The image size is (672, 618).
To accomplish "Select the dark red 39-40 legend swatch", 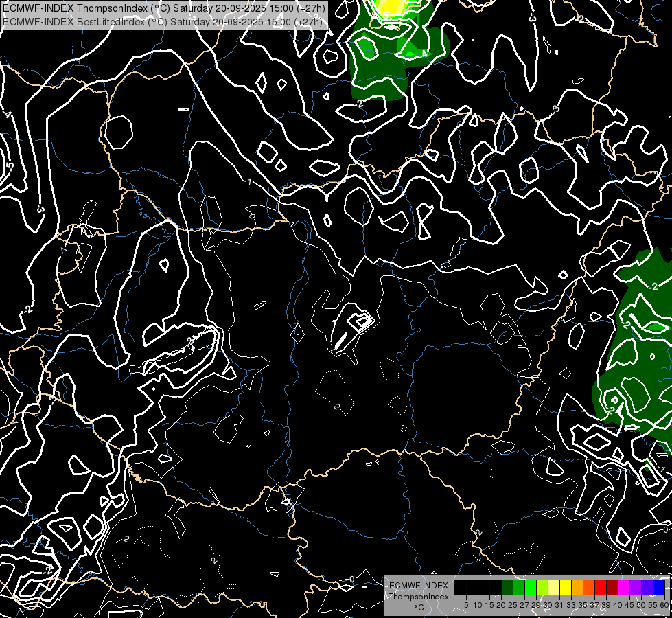I will click(612, 588).
